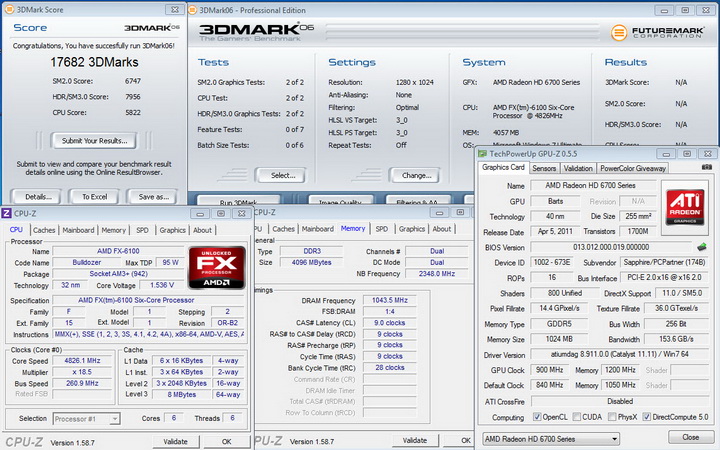Click the Driver Version field in GPU-Z
This screenshot has width=720, height=450.
click(619, 354)
